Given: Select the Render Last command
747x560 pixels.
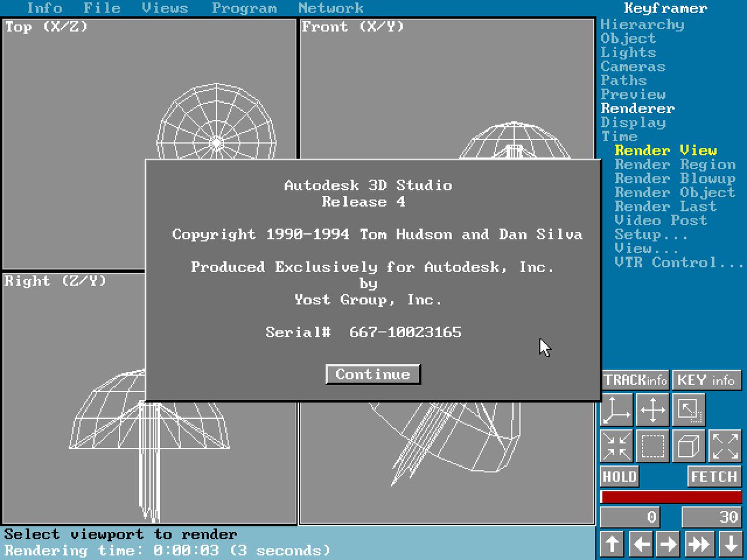Looking at the screenshot, I should click(x=666, y=207).
